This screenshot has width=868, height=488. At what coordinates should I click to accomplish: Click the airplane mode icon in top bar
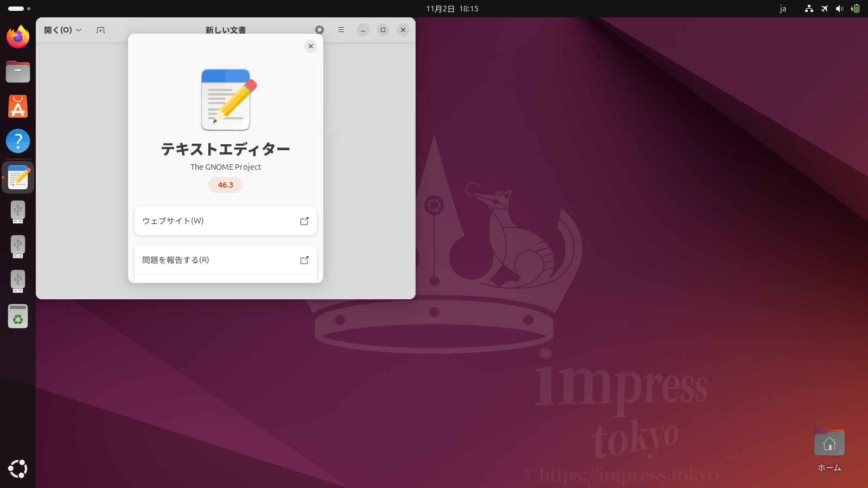(x=825, y=9)
